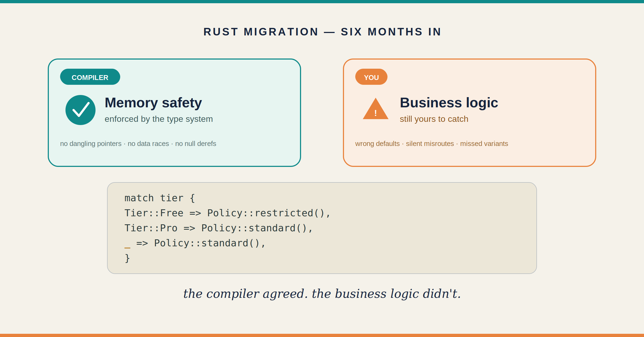Click 'enforced by the type system' subtitle

[159, 119]
